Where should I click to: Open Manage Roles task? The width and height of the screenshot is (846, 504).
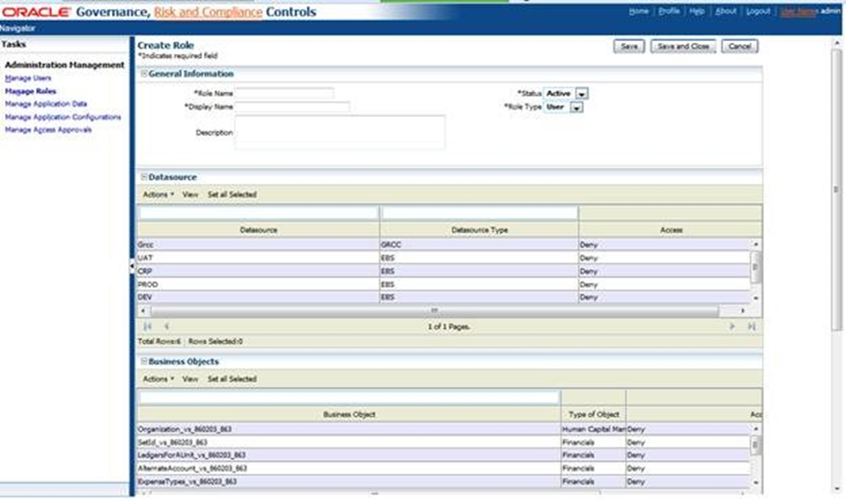click(x=30, y=91)
